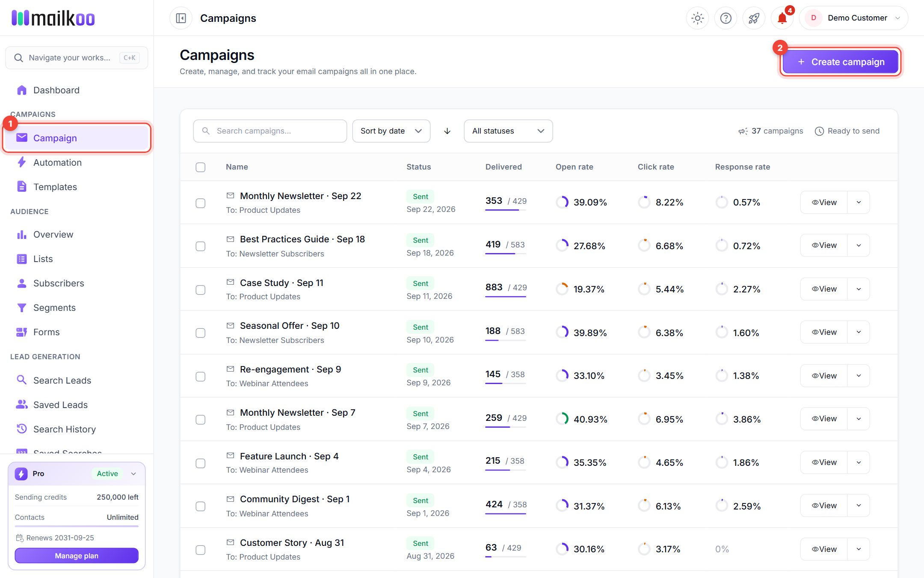The height and width of the screenshot is (578, 924).
Task: Click the Create campaign button
Action: coord(840,62)
